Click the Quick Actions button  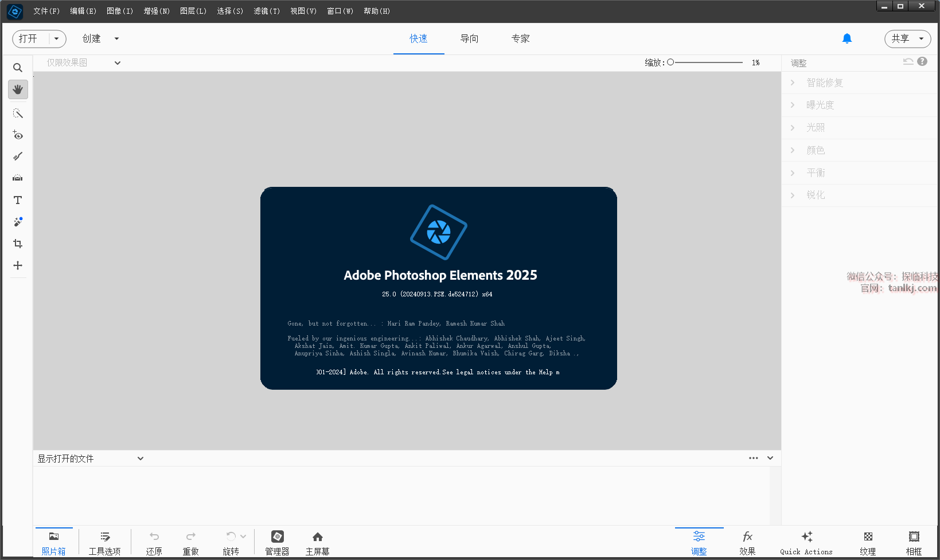806,542
